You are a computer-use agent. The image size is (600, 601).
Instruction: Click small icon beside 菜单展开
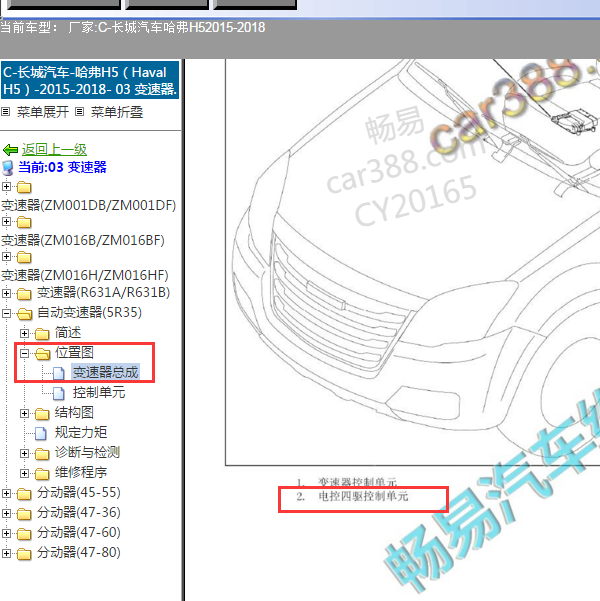(x=5, y=112)
